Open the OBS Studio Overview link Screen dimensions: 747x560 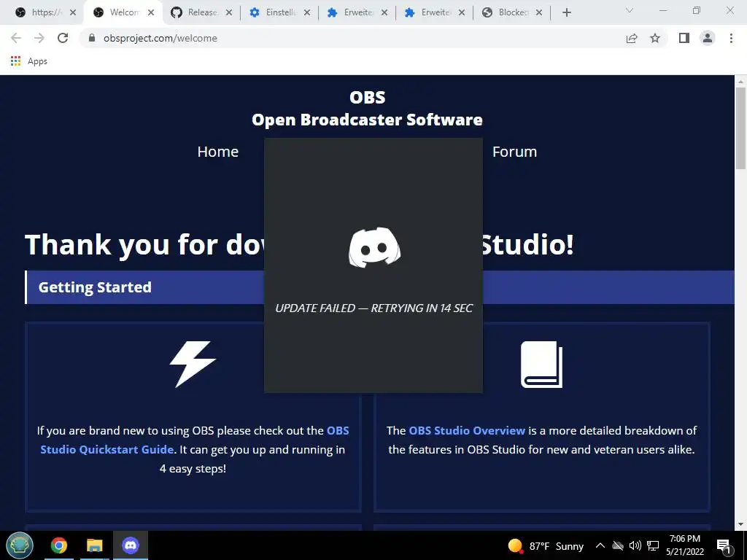[467, 430]
